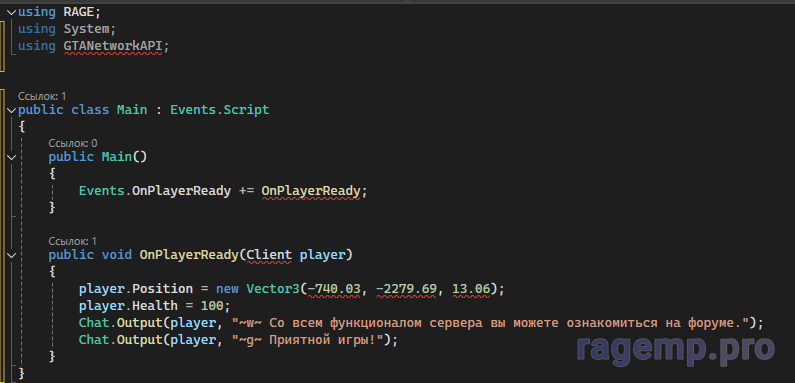Click the '~w~ Со всем функционалом' string
This screenshot has height=383, width=795.
click(490, 323)
